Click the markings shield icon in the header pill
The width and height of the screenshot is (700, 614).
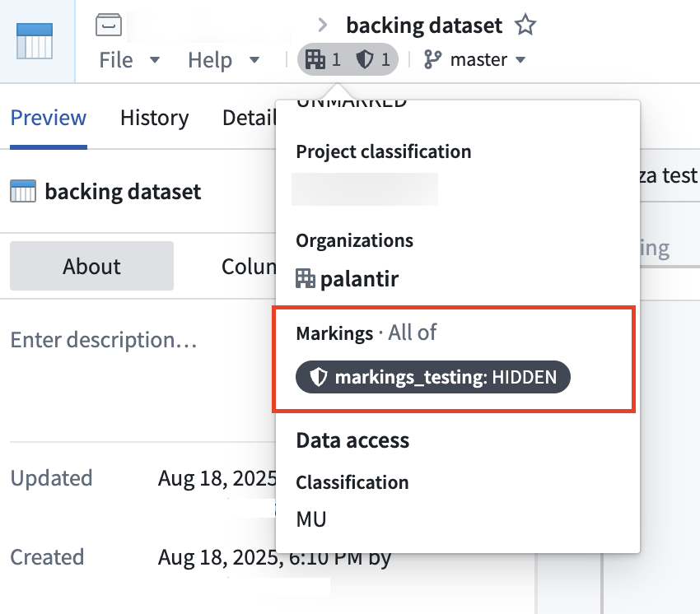click(365, 59)
